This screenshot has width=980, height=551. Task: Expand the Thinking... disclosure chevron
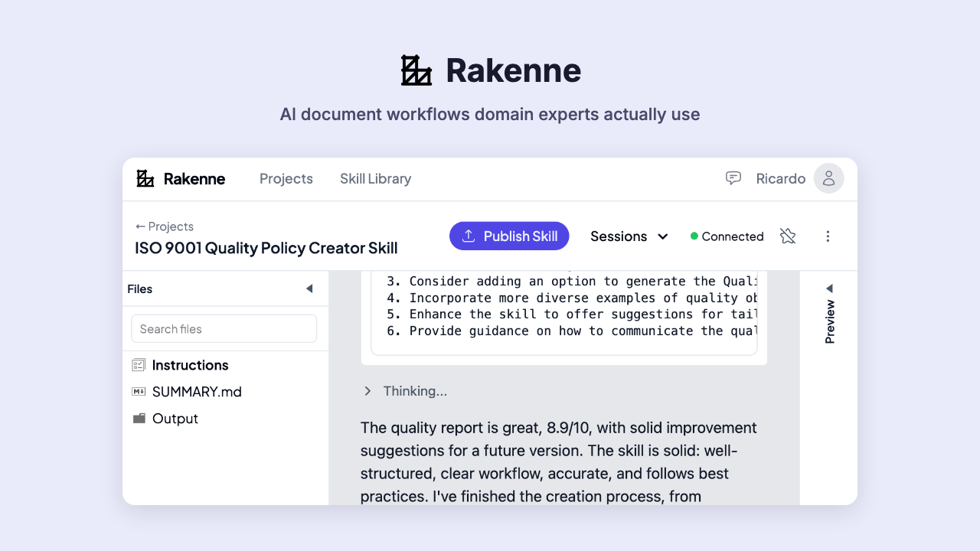[367, 390]
